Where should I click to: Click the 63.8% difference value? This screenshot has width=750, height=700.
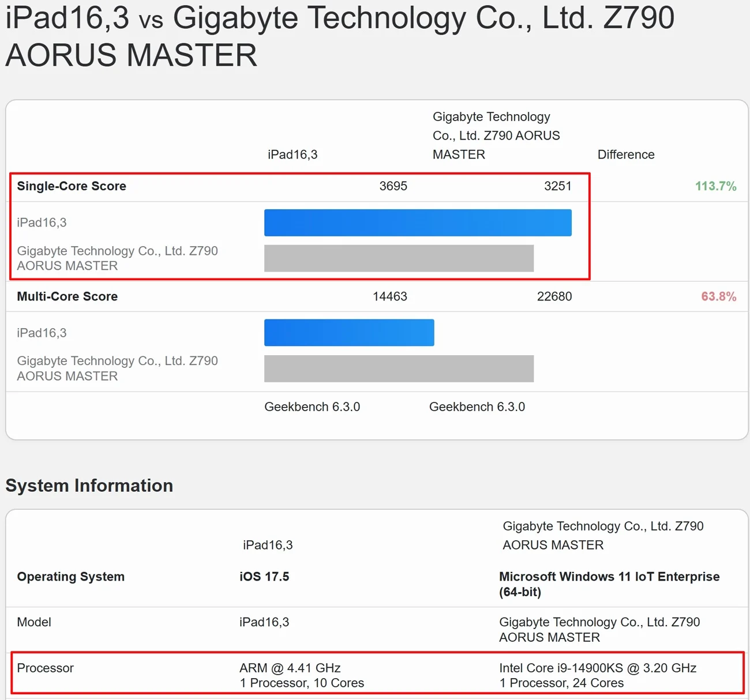click(719, 296)
